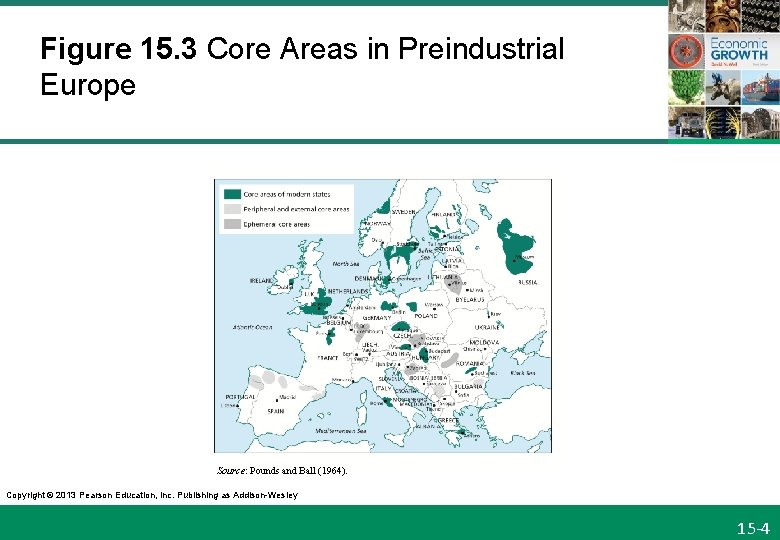Click the 'FRANCE' label on the map
Image resolution: width=780 pixels, height=540 pixels.
pyautogui.click(x=327, y=358)
